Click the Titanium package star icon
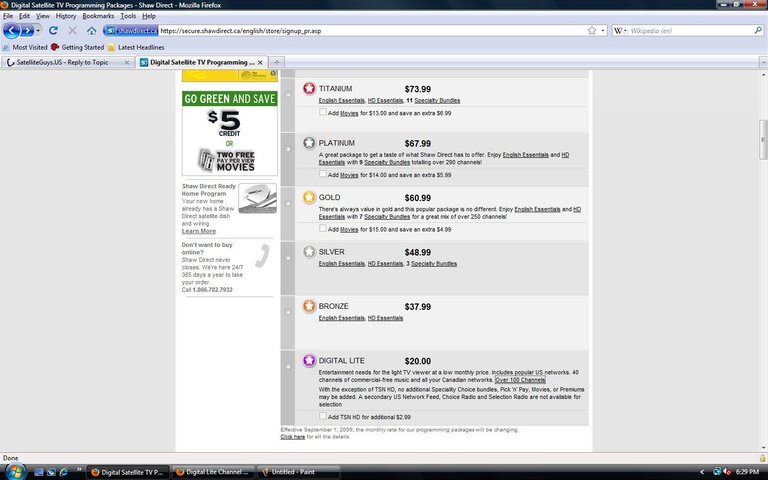768x480 pixels. point(309,88)
